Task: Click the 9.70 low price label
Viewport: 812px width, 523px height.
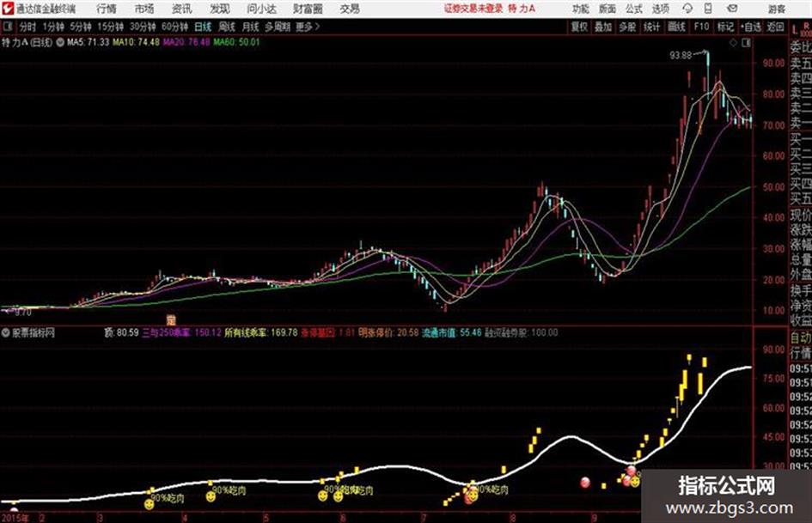Action: tap(23, 313)
